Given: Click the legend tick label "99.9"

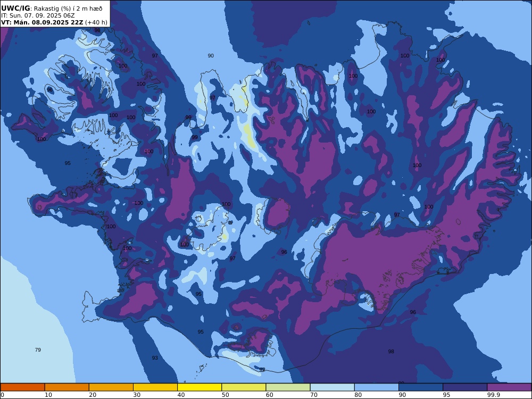Looking at the screenshot, I should coord(493,395).
